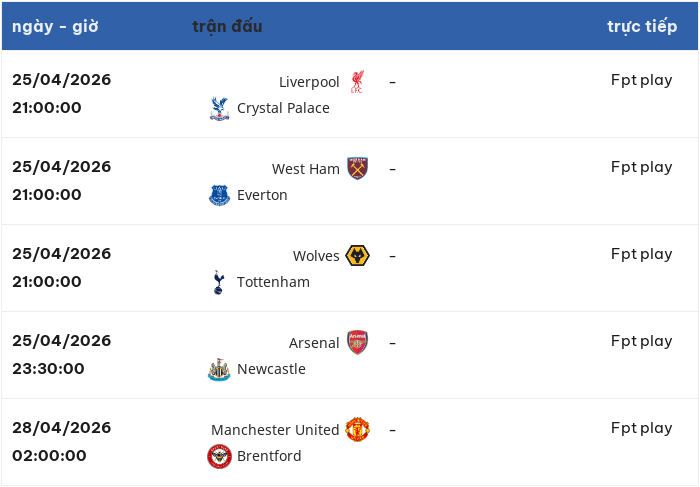Viewport: 700px width, 487px height.
Task: Click the Everton club badge
Action: (x=219, y=196)
